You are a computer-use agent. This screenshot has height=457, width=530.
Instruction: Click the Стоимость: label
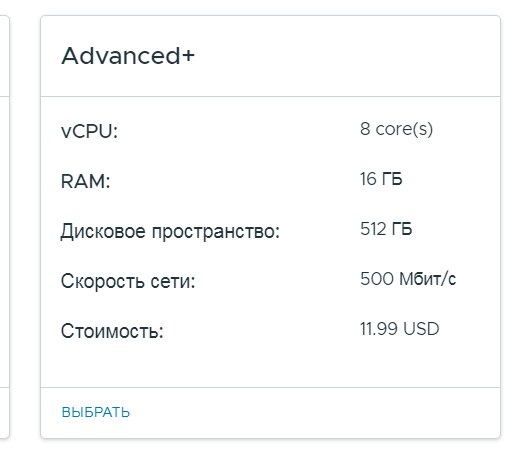pos(112,331)
